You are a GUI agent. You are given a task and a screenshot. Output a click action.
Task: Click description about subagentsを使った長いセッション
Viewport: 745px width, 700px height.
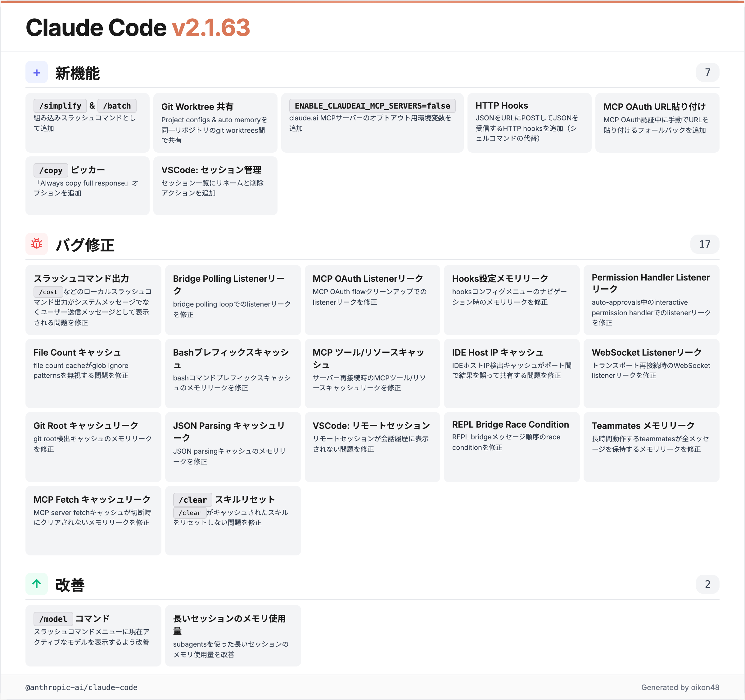point(230,649)
